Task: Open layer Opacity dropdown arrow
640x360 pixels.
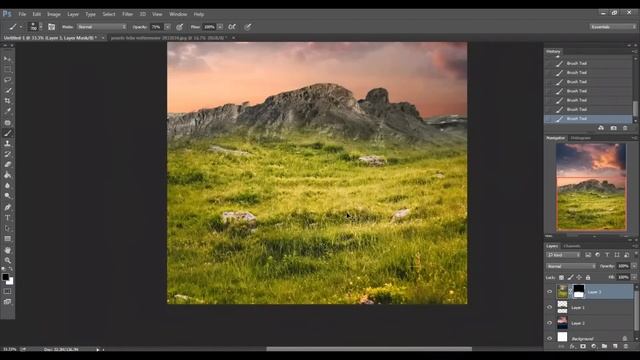Action: (x=634, y=266)
